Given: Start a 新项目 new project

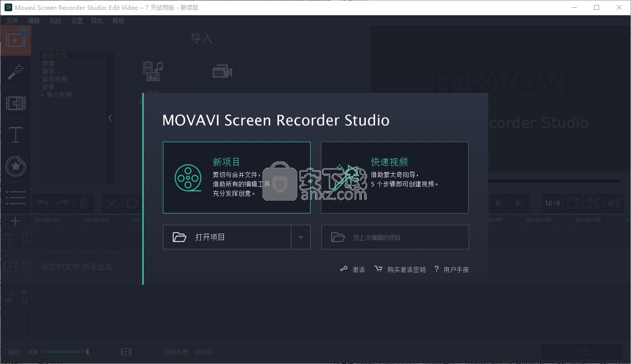Looking at the screenshot, I should (237, 178).
